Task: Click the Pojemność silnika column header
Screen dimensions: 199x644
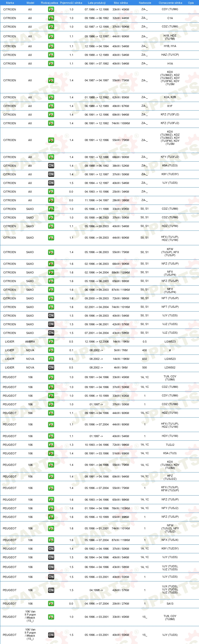Action: (71, 3)
